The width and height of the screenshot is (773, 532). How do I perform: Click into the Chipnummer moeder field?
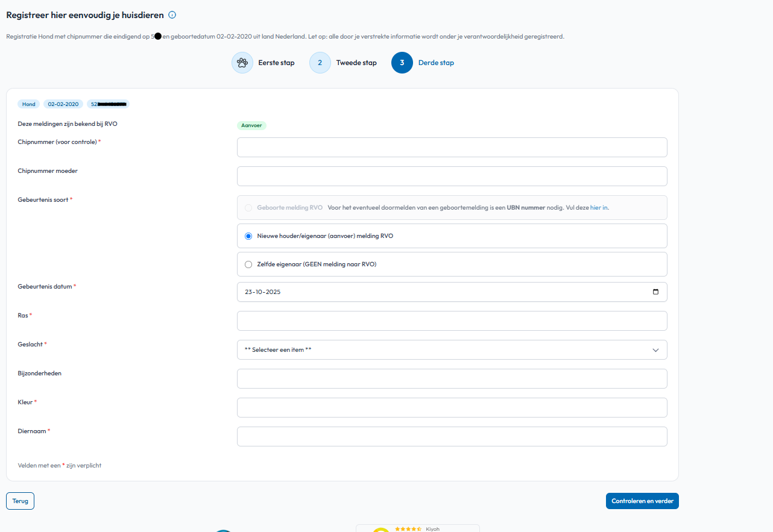tap(452, 177)
